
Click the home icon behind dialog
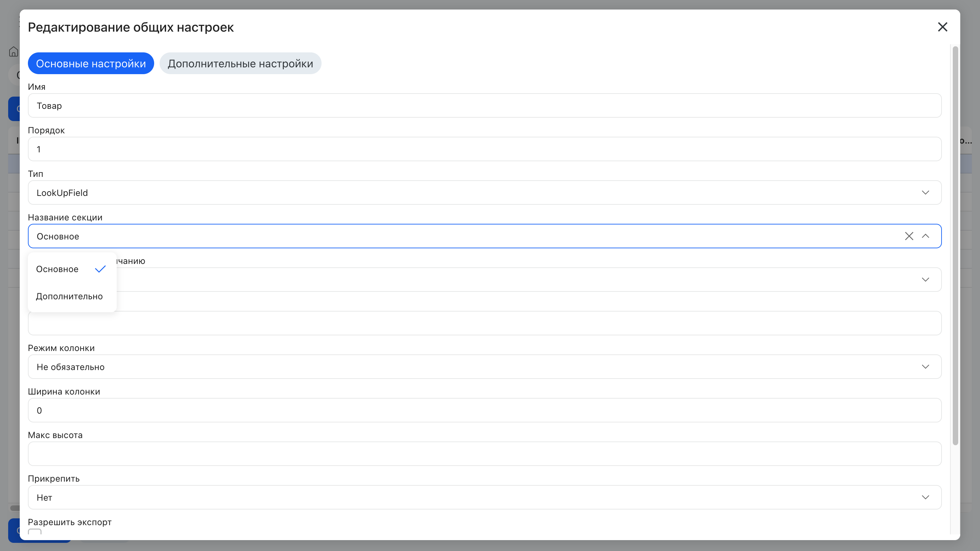tap(13, 51)
